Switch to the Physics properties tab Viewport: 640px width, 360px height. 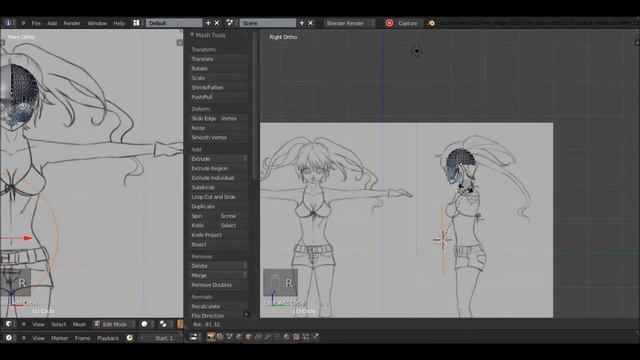point(316,337)
